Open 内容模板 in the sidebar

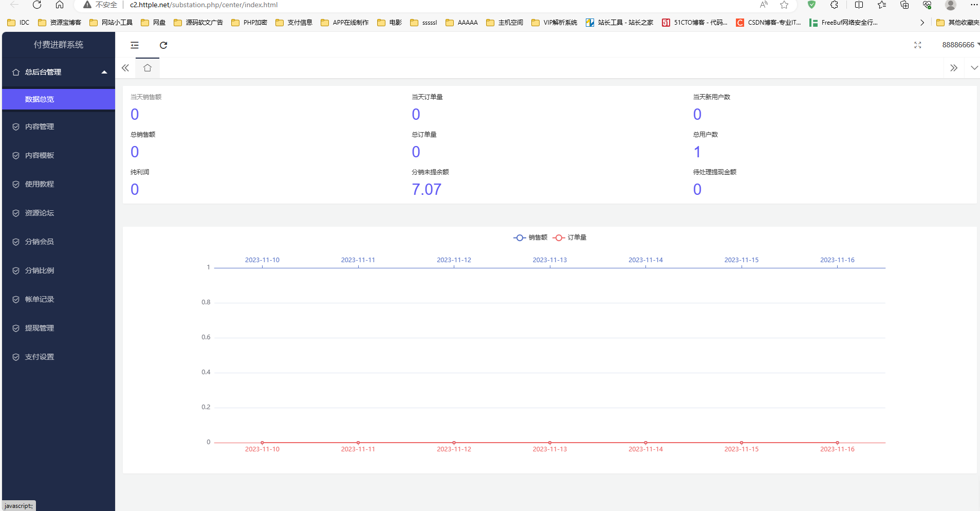[x=59, y=155]
